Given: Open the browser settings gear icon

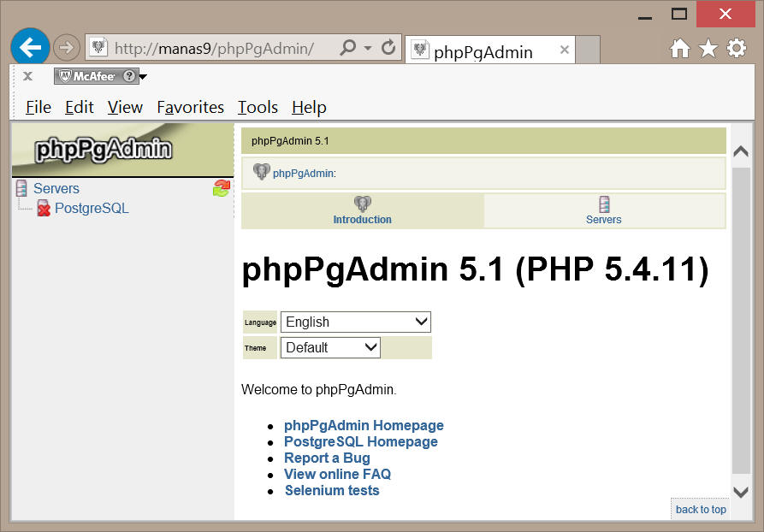Looking at the screenshot, I should 737,49.
